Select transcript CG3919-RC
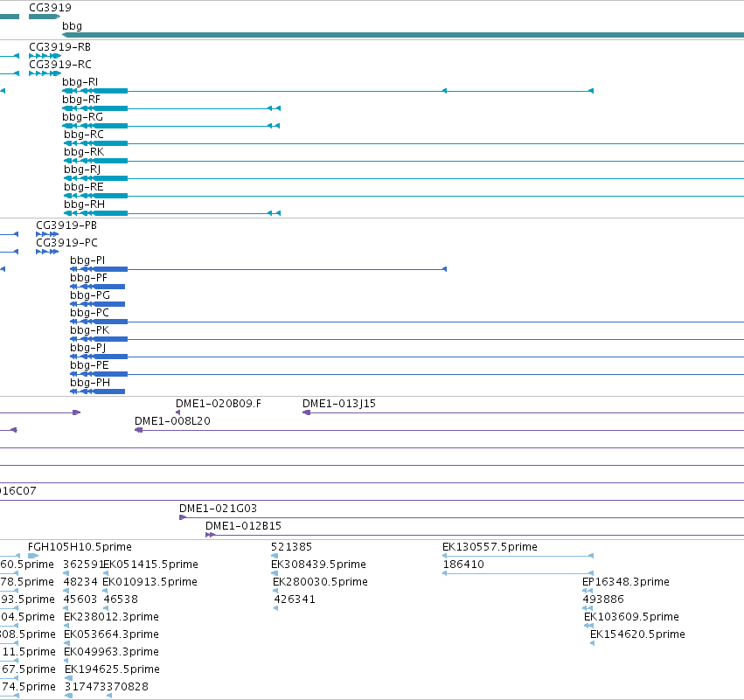Screen dimensions: 744x700 pos(60,65)
